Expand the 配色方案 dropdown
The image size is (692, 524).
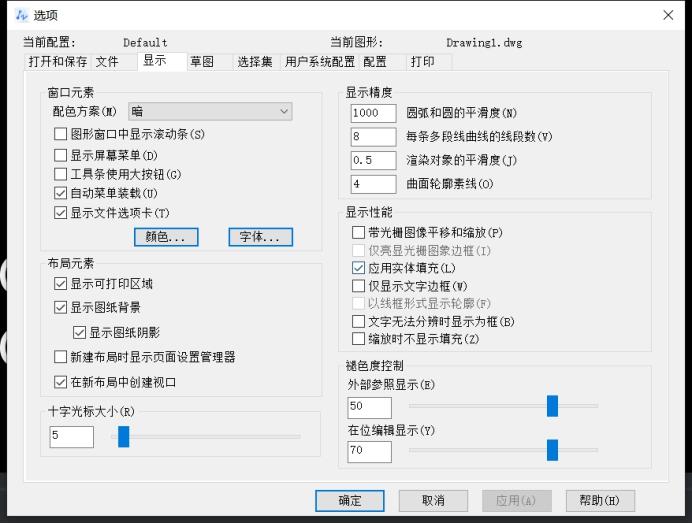[210, 112]
